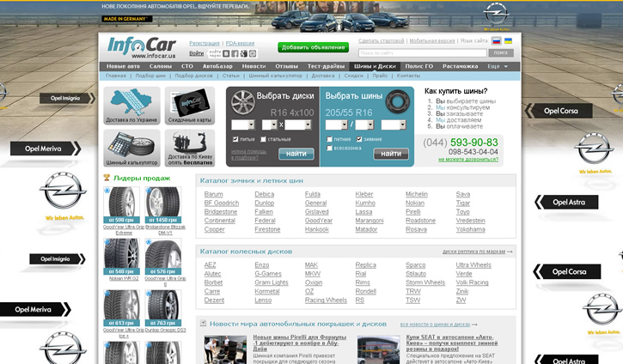Click the Войти login link
Image resolution: width=623 pixels, height=364 pixels.
coord(196,53)
